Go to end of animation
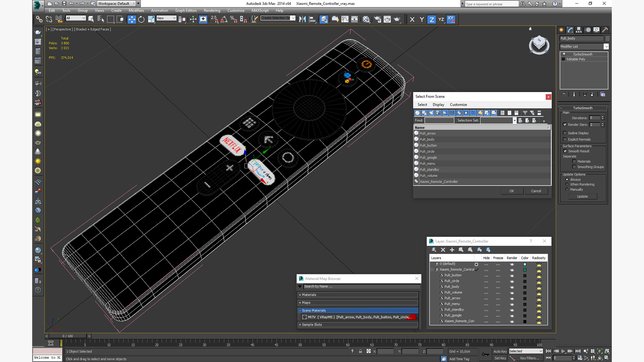Screen dimensions: 644x362 pos(578,351)
